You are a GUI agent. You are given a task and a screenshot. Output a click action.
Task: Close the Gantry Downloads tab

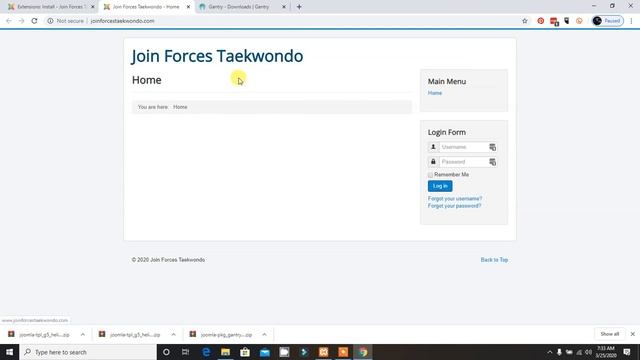coord(284,7)
